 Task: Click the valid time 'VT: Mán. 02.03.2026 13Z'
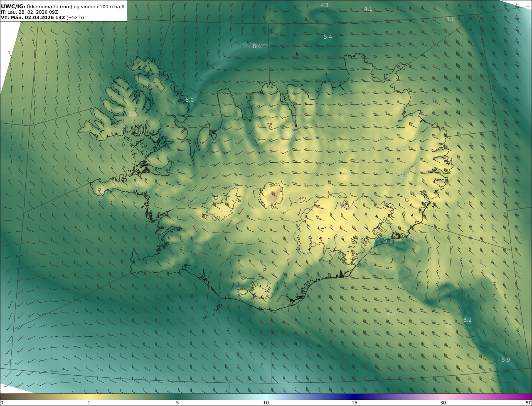click(x=33, y=17)
